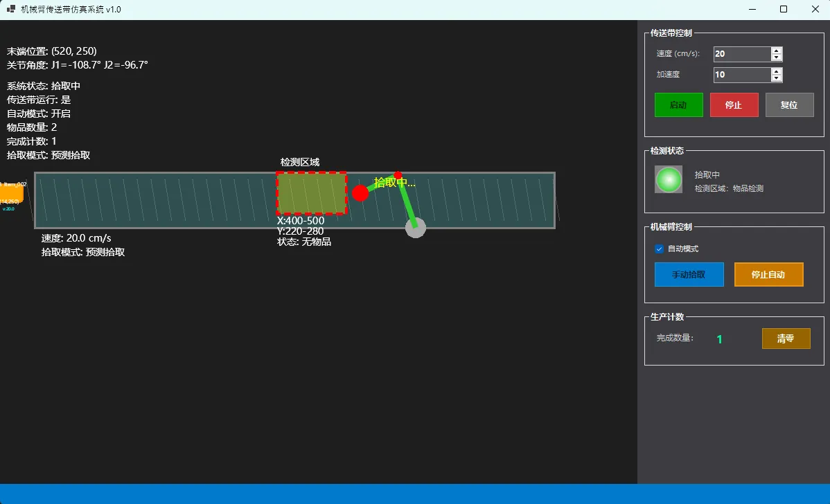Increase conveyor speed with up arrow

click(777, 51)
